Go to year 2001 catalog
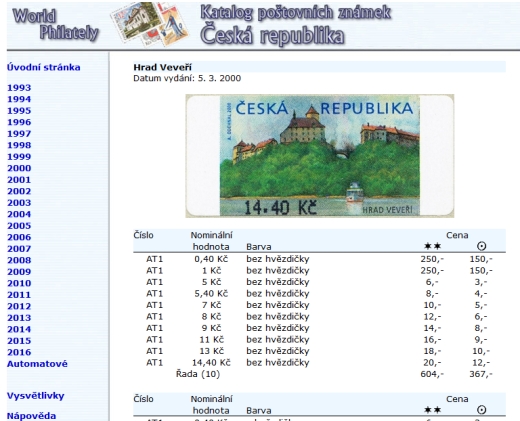The width and height of the screenshot is (520, 421). click(19, 180)
